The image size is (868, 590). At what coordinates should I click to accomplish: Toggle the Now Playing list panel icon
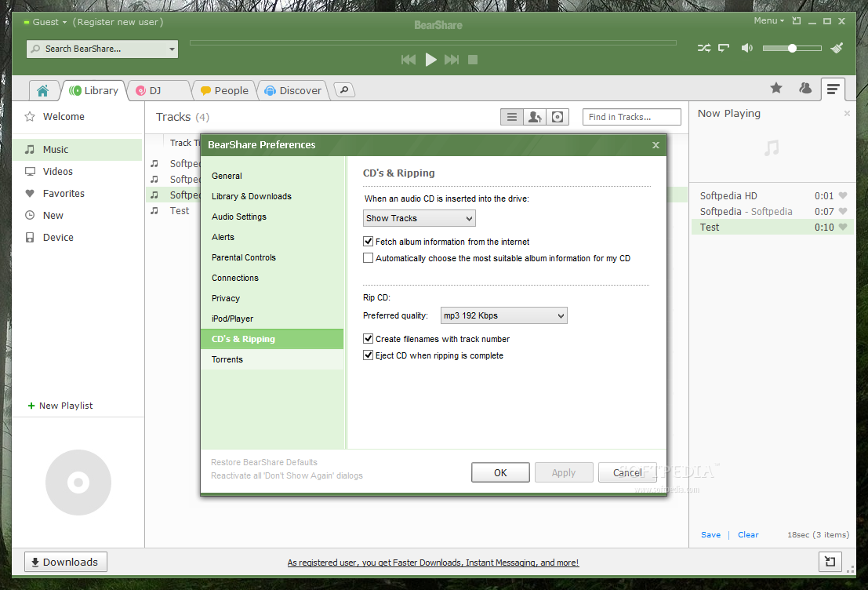pyautogui.click(x=833, y=89)
